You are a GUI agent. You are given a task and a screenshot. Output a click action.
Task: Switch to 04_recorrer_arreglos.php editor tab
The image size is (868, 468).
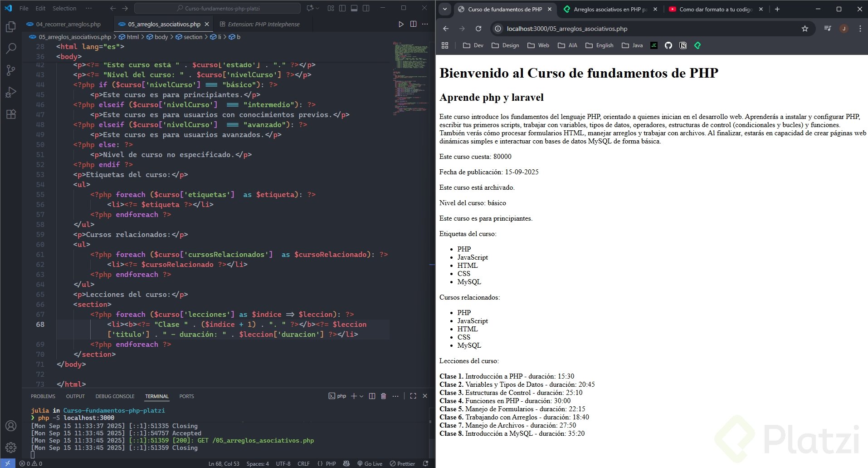(x=68, y=24)
